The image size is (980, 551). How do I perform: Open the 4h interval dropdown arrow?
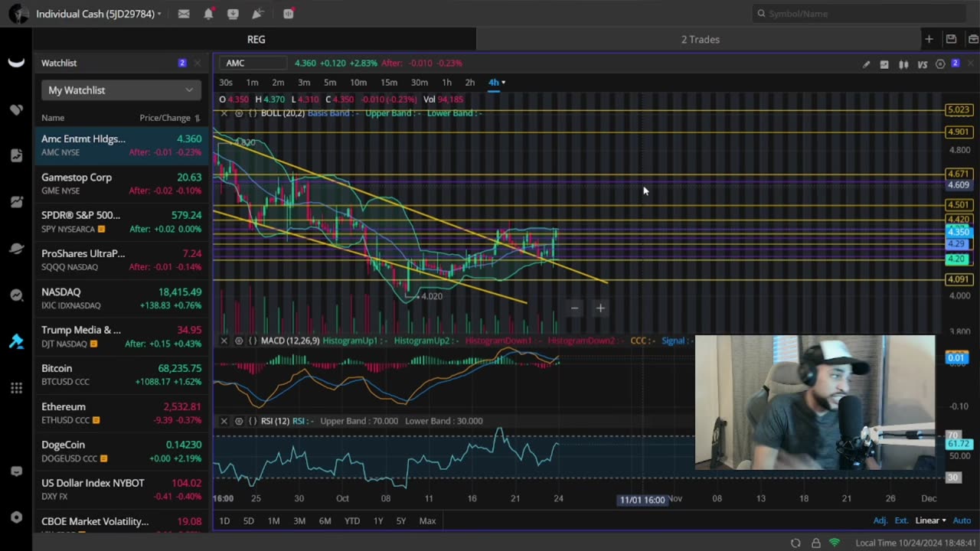click(x=503, y=83)
